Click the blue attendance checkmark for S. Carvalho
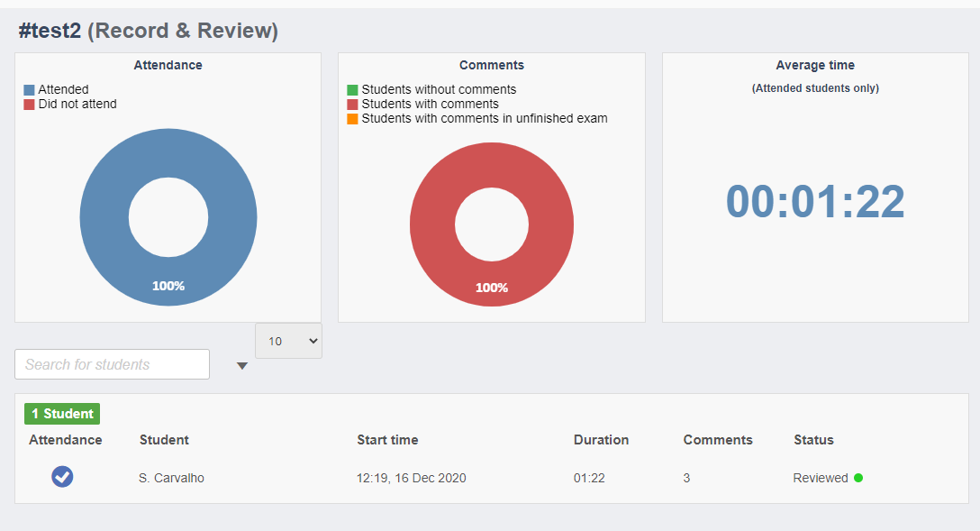Image resolution: width=980 pixels, height=531 pixels. tap(62, 477)
